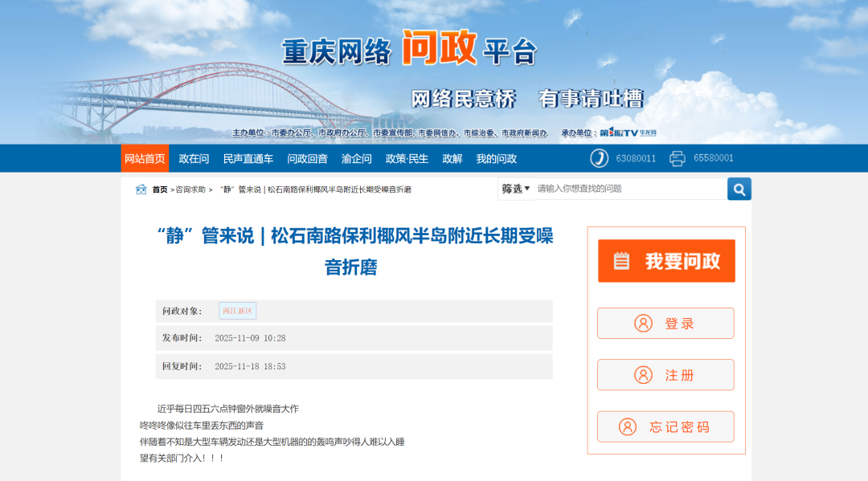The image size is (868, 481).
Task: Open the 筛选 filter dropdown
Action: (x=514, y=189)
